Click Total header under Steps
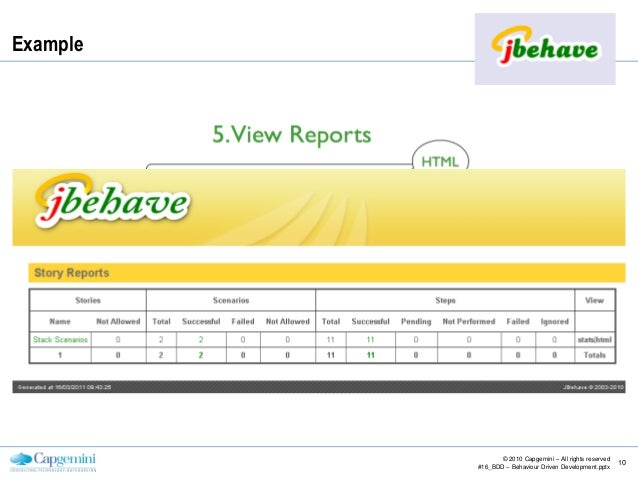 click(331, 322)
